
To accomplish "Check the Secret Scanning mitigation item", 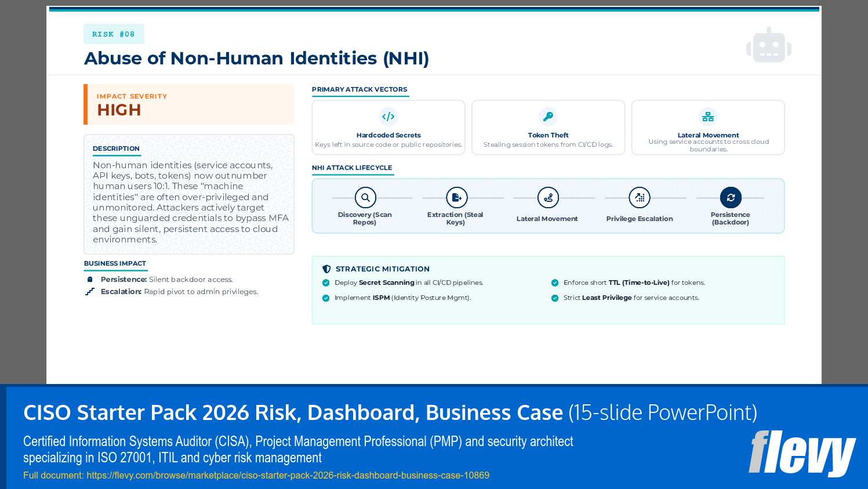I will 325,282.
